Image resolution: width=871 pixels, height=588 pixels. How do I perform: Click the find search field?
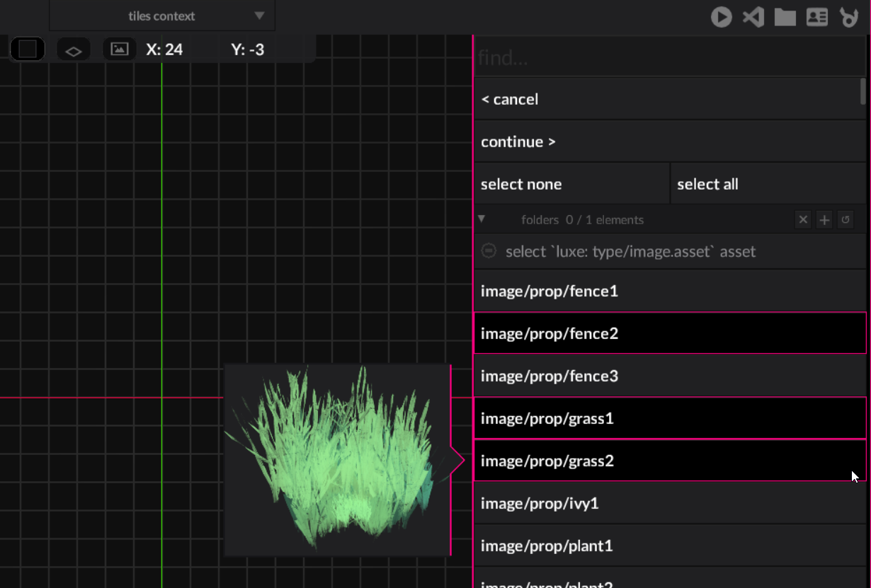click(666, 57)
